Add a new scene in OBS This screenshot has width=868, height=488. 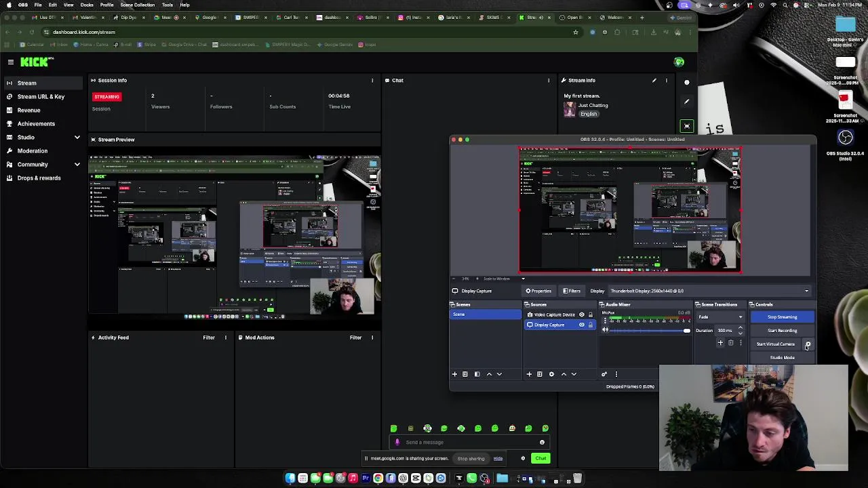(455, 374)
